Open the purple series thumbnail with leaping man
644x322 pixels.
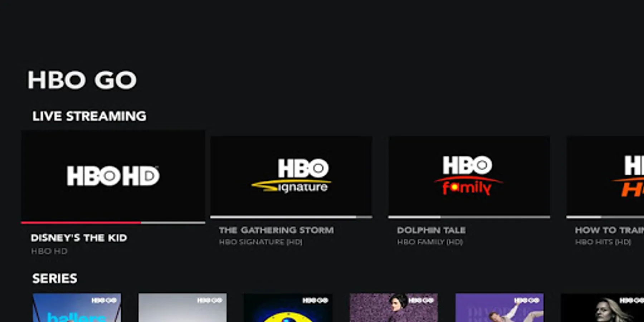point(499,308)
